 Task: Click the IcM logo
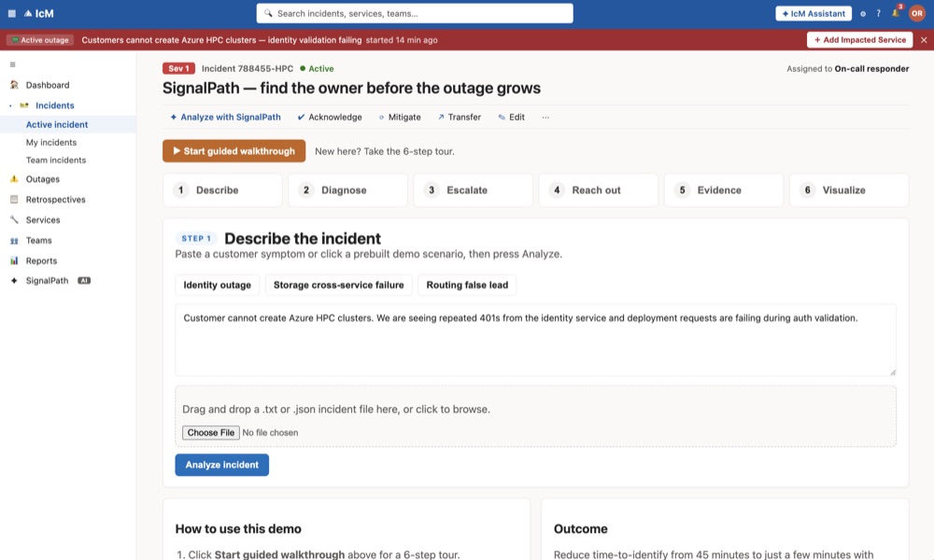[38, 13]
